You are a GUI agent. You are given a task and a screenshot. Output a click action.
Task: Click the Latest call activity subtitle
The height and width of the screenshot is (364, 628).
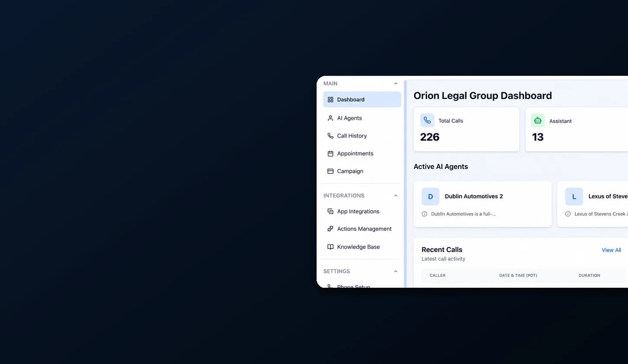click(x=443, y=259)
